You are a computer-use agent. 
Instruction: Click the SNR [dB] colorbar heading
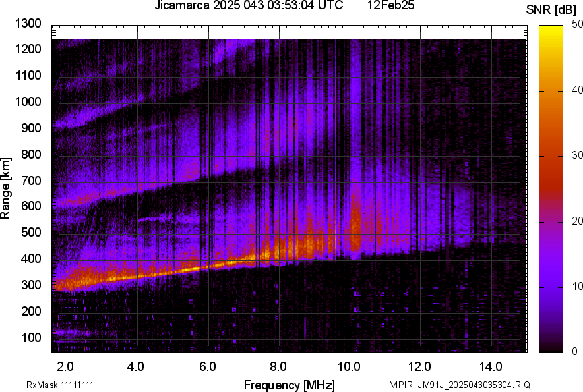[x=551, y=9]
